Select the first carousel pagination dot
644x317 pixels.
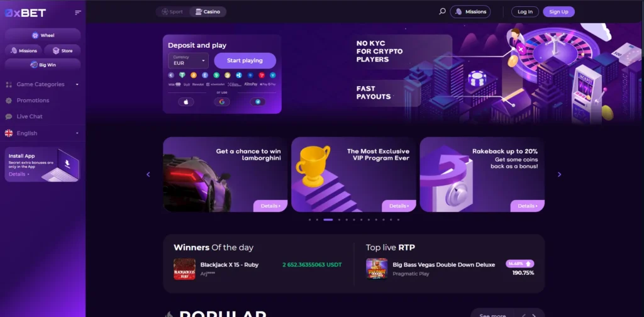point(309,220)
